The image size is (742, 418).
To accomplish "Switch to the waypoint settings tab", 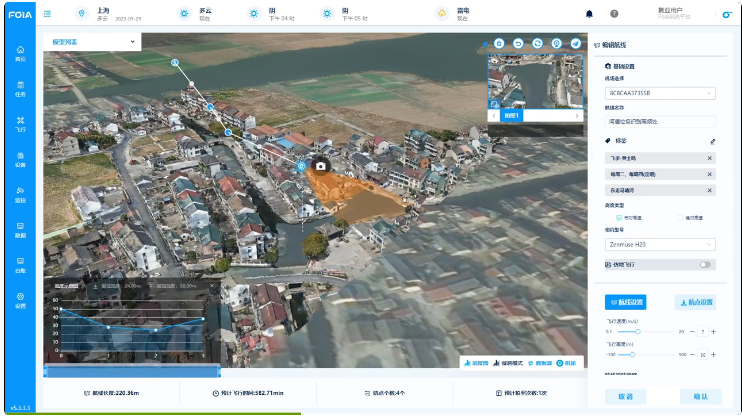I will 695,302.
